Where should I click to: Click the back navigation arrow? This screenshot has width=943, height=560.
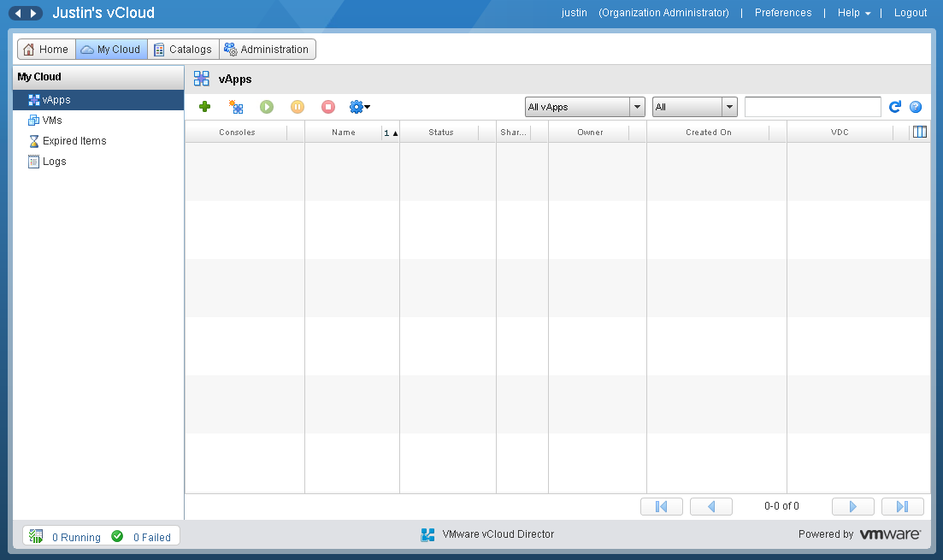coord(17,13)
